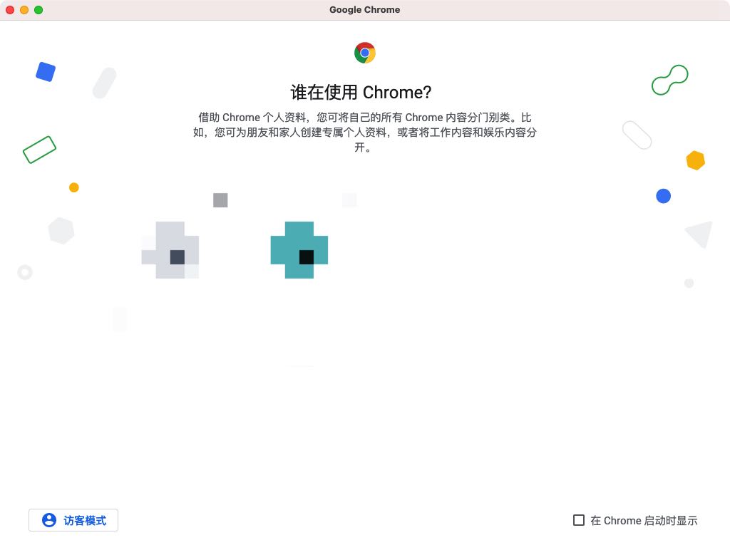Click the Google Chrome title bar text
This screenshot has height=560, width=730.
coord(364,10)
